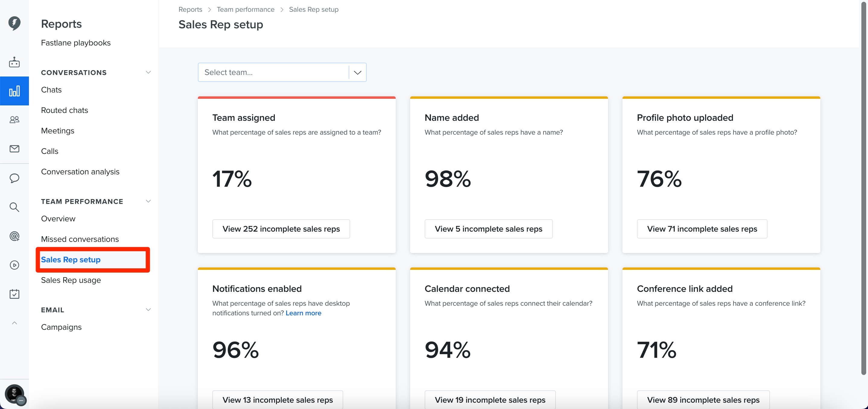Follow the Learn more link
This screenshot has height=409, width=868.
tap(303, 313)
